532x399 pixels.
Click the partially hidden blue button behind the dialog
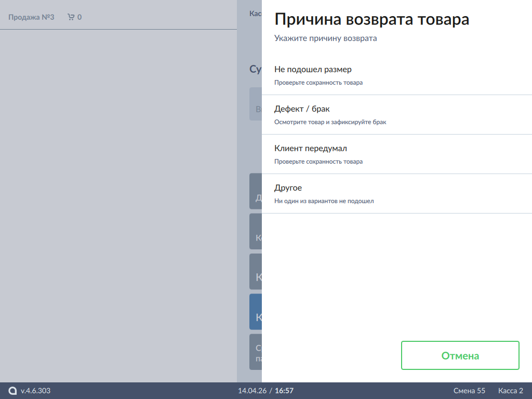click(256, 312)
